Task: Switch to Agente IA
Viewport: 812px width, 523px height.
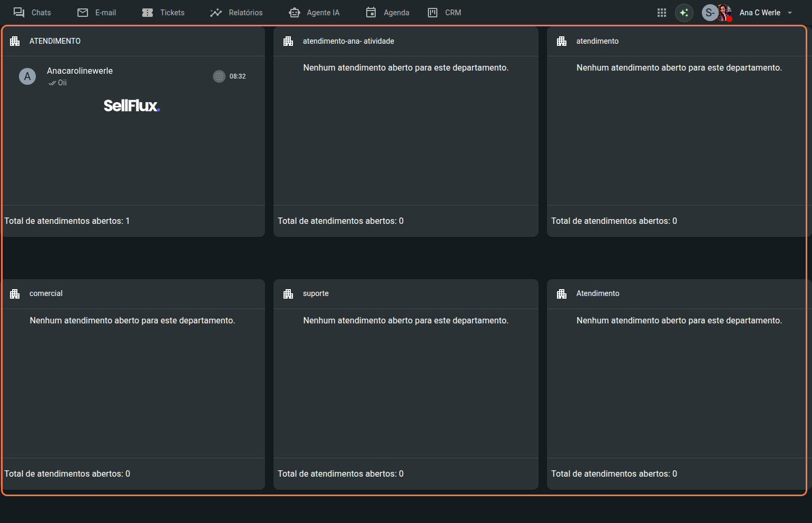Action: 314,13
